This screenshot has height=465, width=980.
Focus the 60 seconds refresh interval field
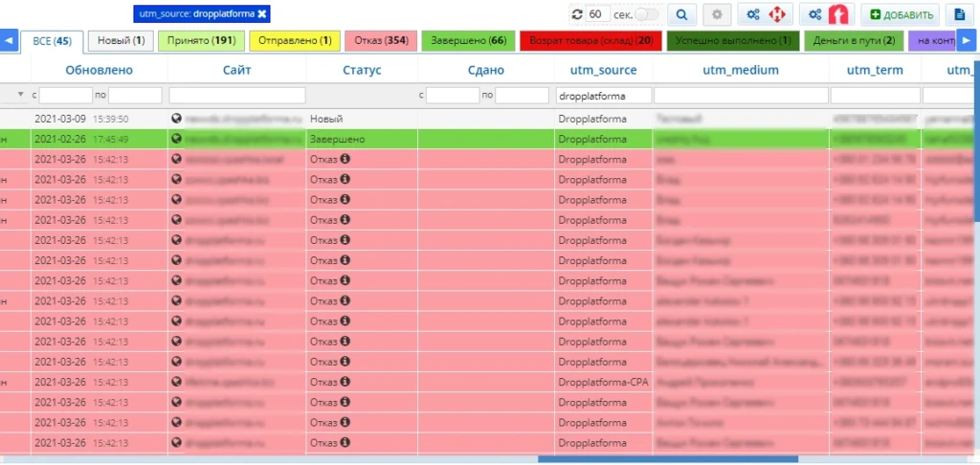597,14
